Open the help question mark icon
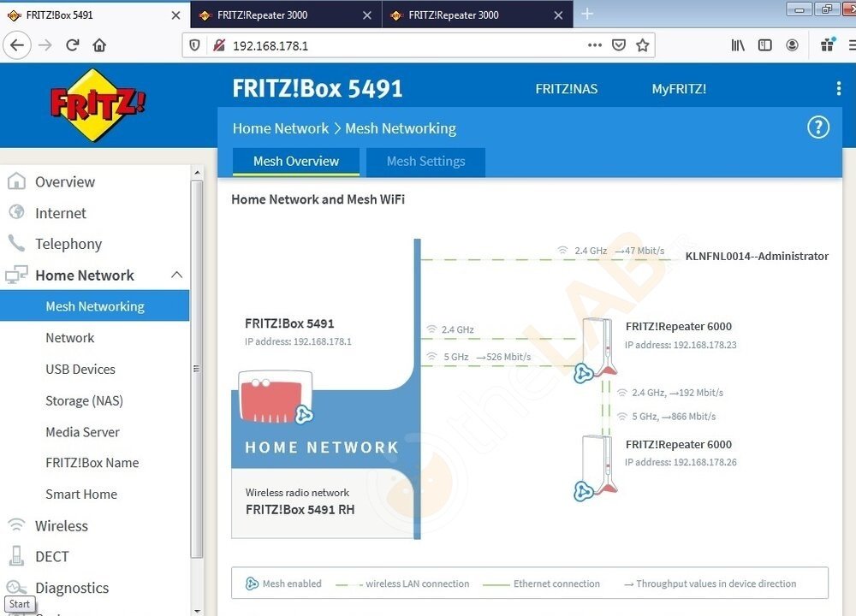 tap(817, 127)
